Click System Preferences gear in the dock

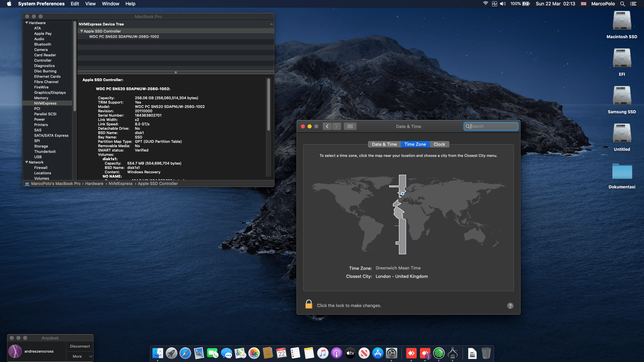(x=391, y=353)
